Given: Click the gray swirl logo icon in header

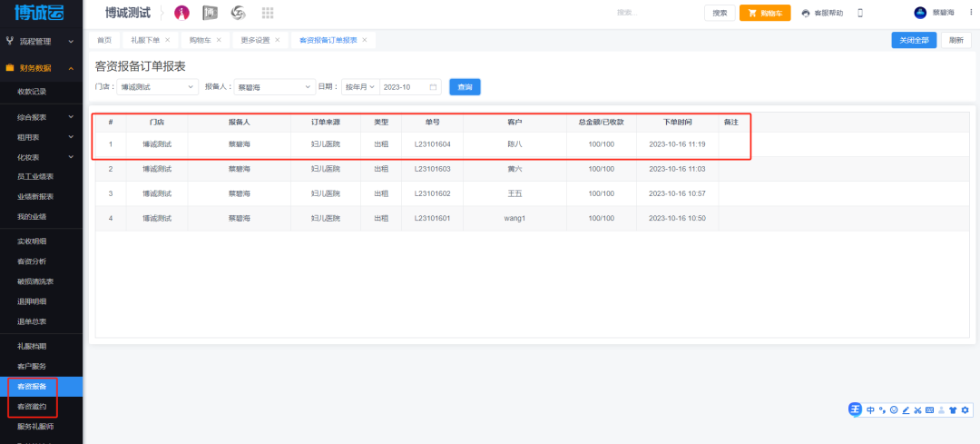Looking at the screenshot, I should [x=238, y=13].
